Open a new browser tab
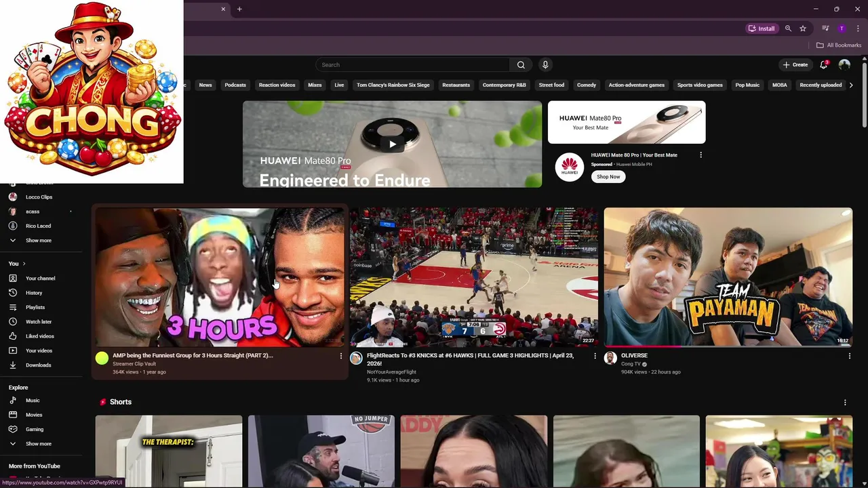Image resolution: width=868 pixels, height=488 pixels. click(239, 9)
